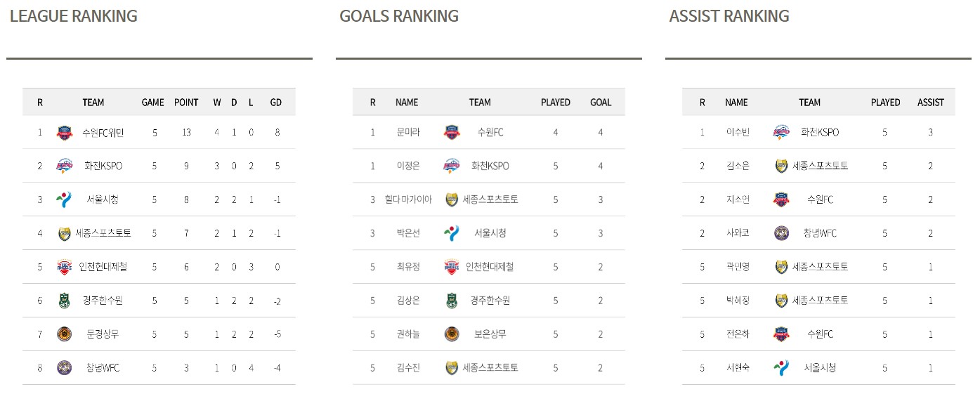Click the POINT column header in league table
Viewport: 980px width, 394px height.
coord(186,103)
